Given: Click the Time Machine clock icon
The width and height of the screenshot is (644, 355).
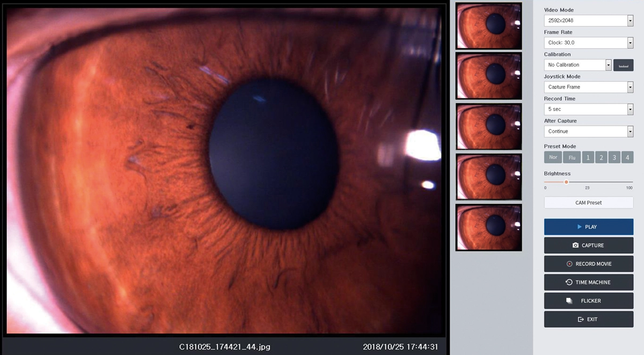Looking at the screenshot, I should point(569,282).
